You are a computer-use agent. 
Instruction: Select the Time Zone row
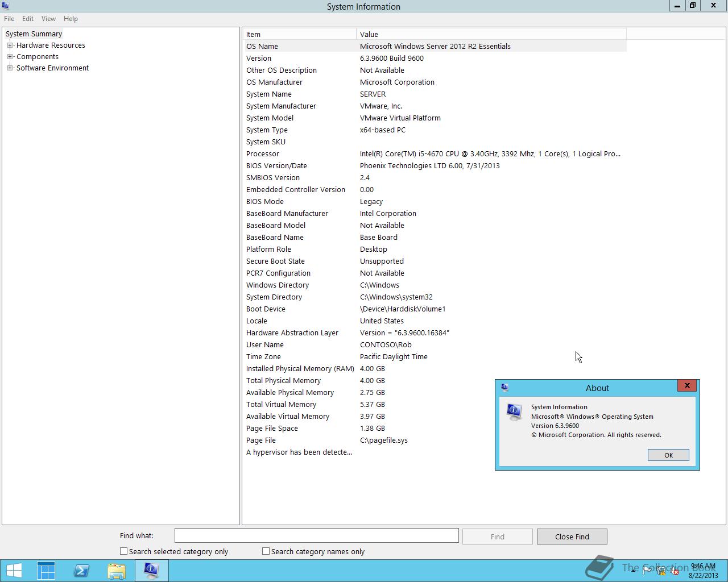tap(435, 357)
